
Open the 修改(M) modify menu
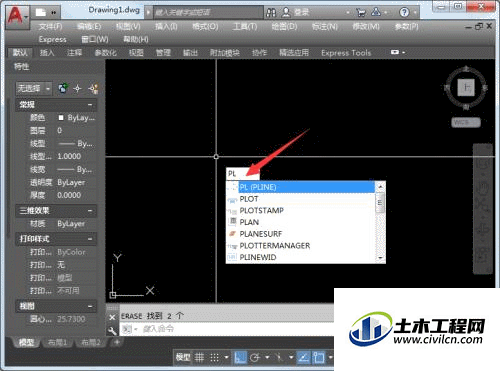(366, 26)
